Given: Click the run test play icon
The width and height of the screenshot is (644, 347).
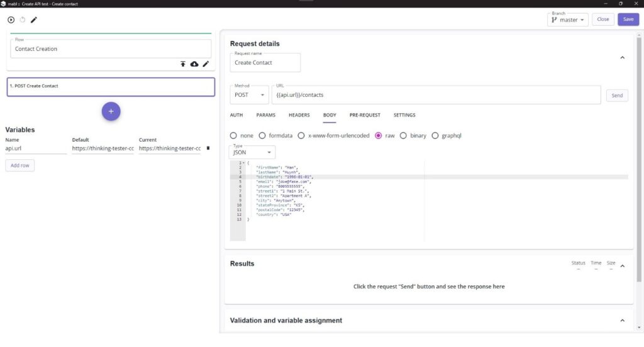Looking at the screenshot, I should pyautogui.click(x=11, y=20).
